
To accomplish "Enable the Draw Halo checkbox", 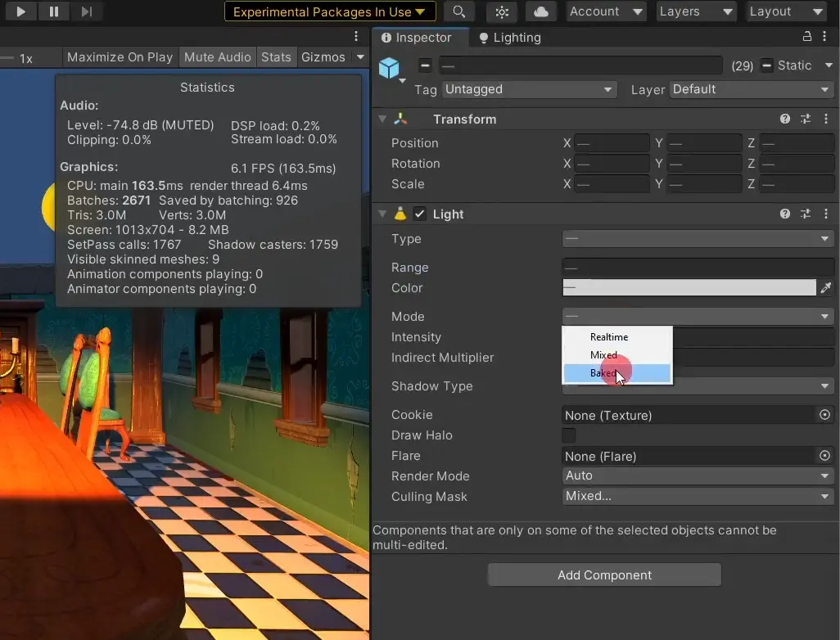I will coord(568,435).
